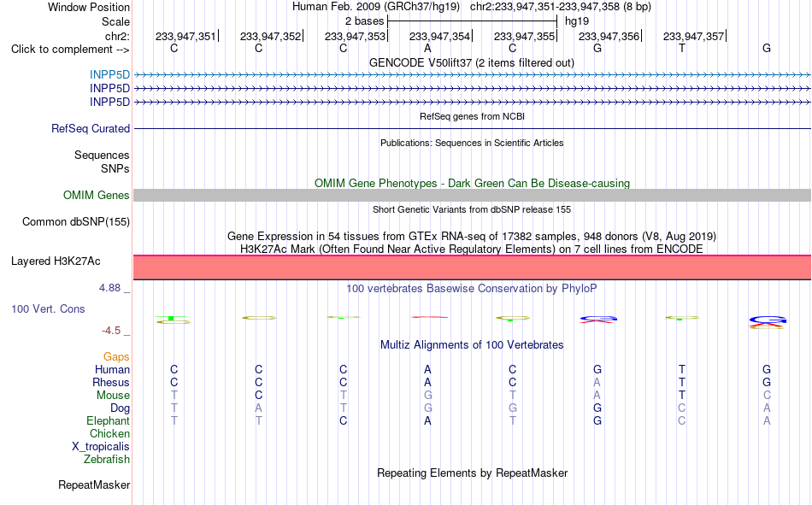Viewport: 812px width, 505px height.
Task: Click the Common dbSNP(155) label
Action: click(75, 221)
